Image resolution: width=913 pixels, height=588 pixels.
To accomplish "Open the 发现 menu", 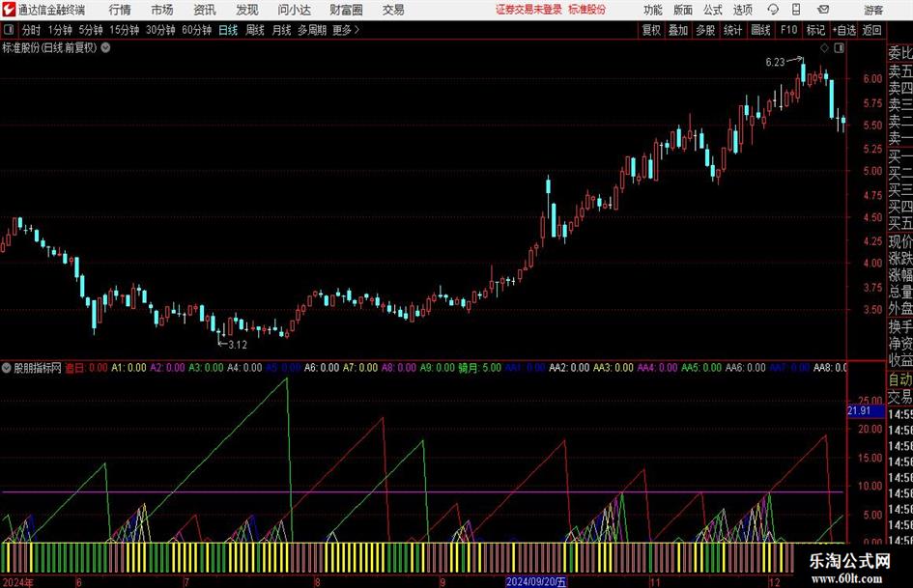I will pyautogui.click(x=247, y=10).
